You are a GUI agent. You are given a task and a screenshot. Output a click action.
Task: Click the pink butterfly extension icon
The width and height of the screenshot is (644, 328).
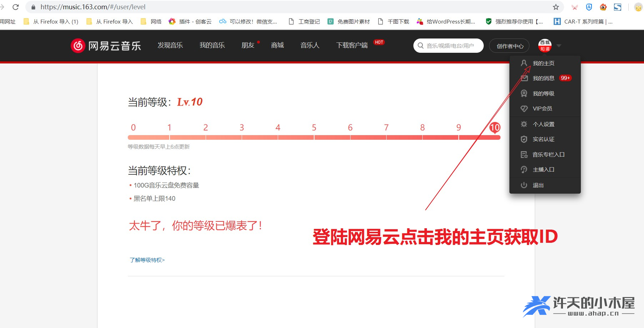point(574,7)
